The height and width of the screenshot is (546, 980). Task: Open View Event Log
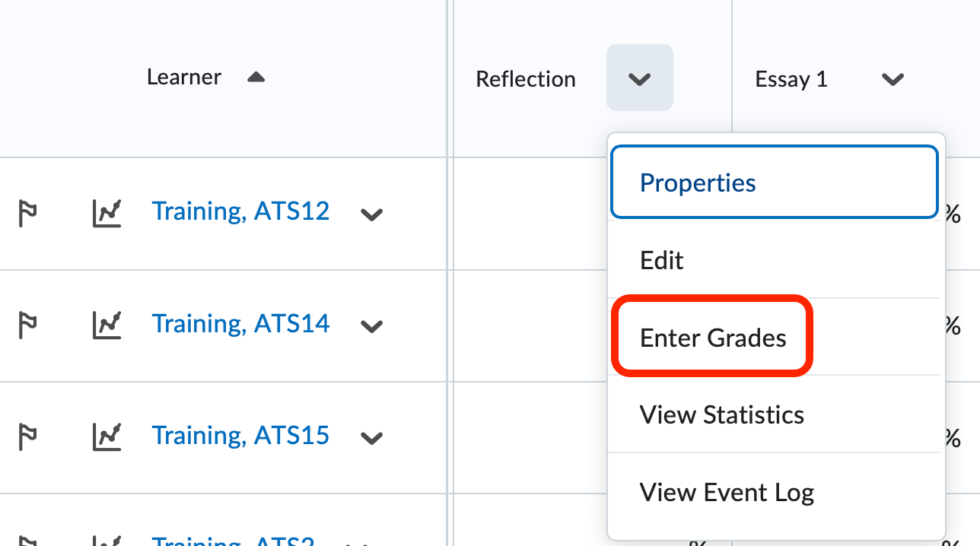click(x=726, y=492)
